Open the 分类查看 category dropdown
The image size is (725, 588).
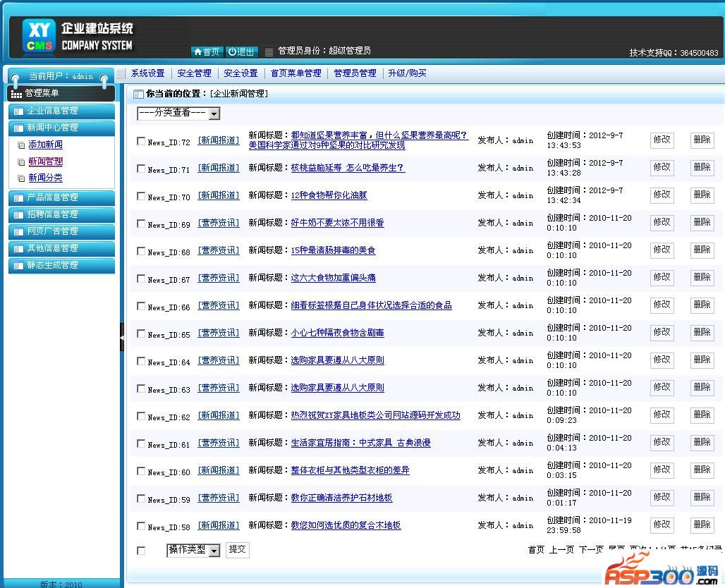(178, 114)
